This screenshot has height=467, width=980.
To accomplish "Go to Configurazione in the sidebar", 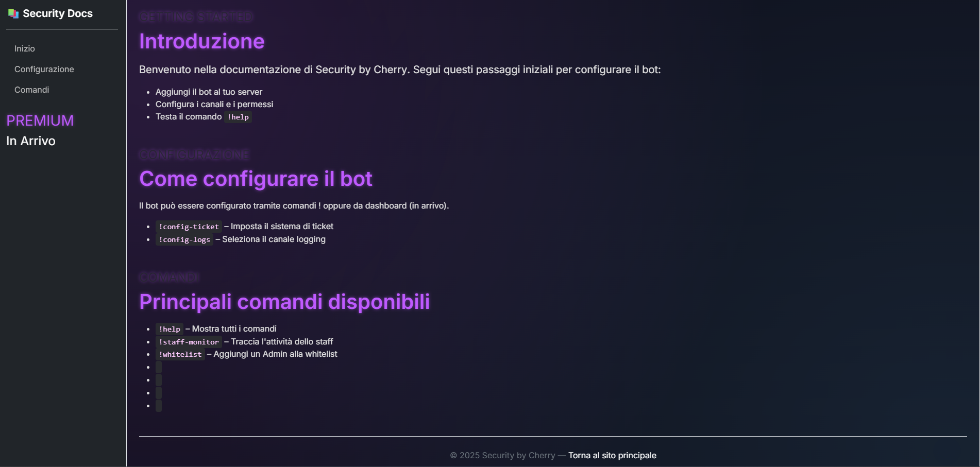I will click(44, 69).
